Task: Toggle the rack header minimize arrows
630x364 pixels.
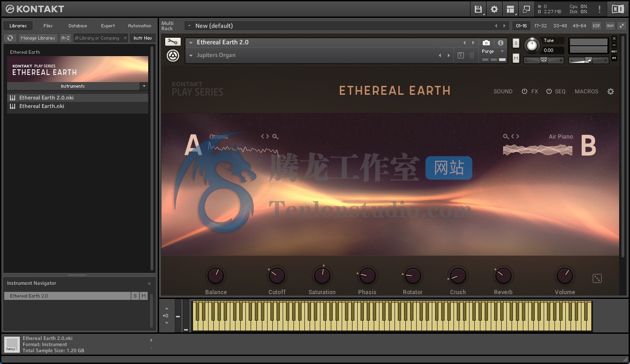Action: click(622, 26)
